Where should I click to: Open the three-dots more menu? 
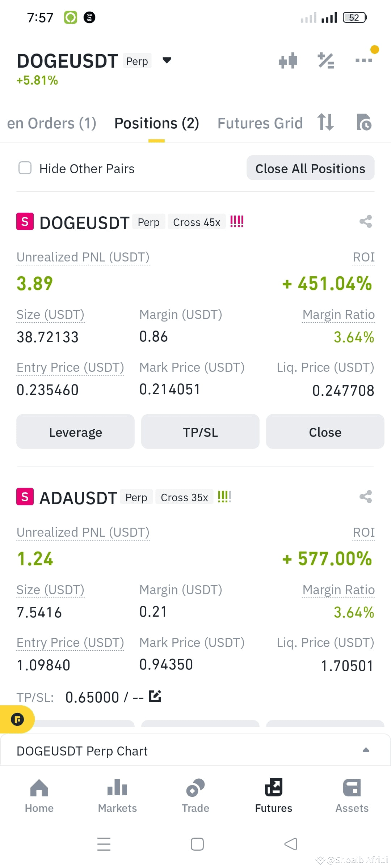[364, 60]
